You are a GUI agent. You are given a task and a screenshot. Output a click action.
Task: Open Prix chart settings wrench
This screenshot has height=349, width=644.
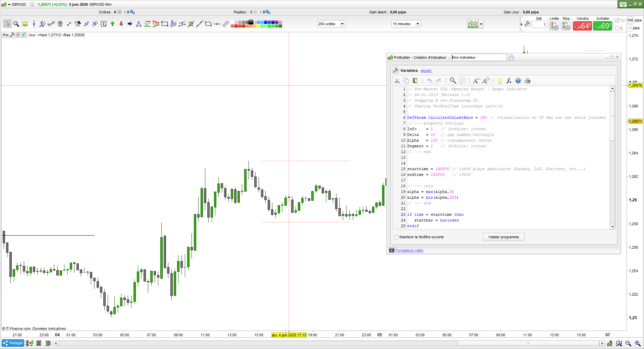pyautogui.click(x=12, y=35)
